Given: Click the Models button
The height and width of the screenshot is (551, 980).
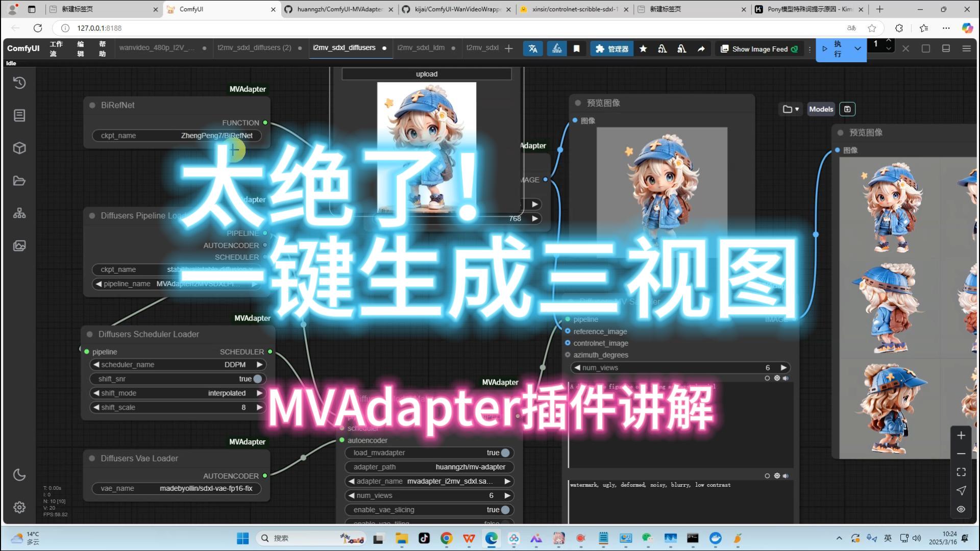Looking at the screenshot, I should [x=821, y=109].
